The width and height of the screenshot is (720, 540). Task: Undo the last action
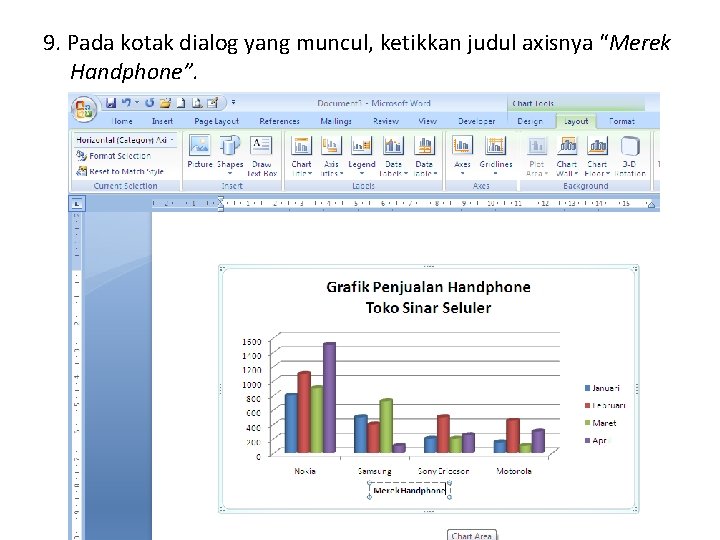(126, 103)
